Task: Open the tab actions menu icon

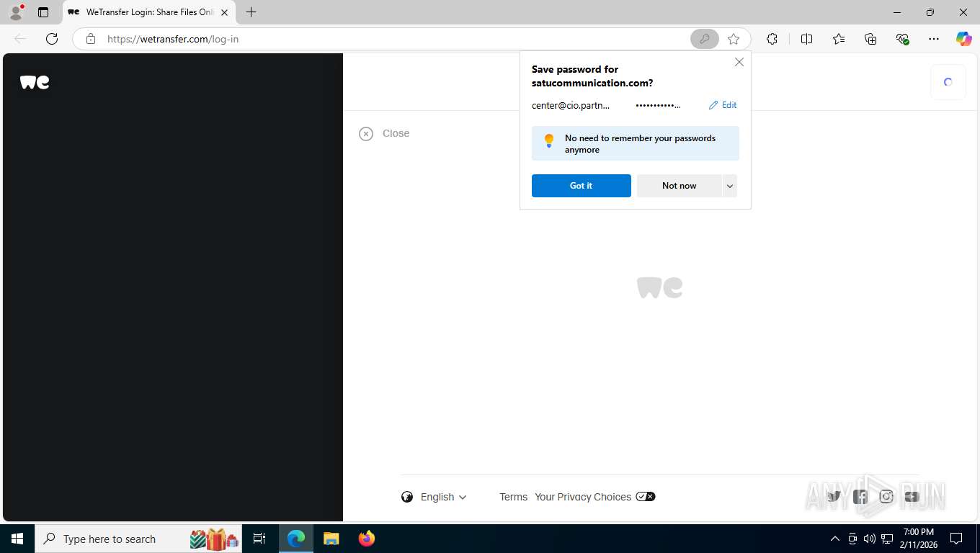Action: click(x=43, y=12)
